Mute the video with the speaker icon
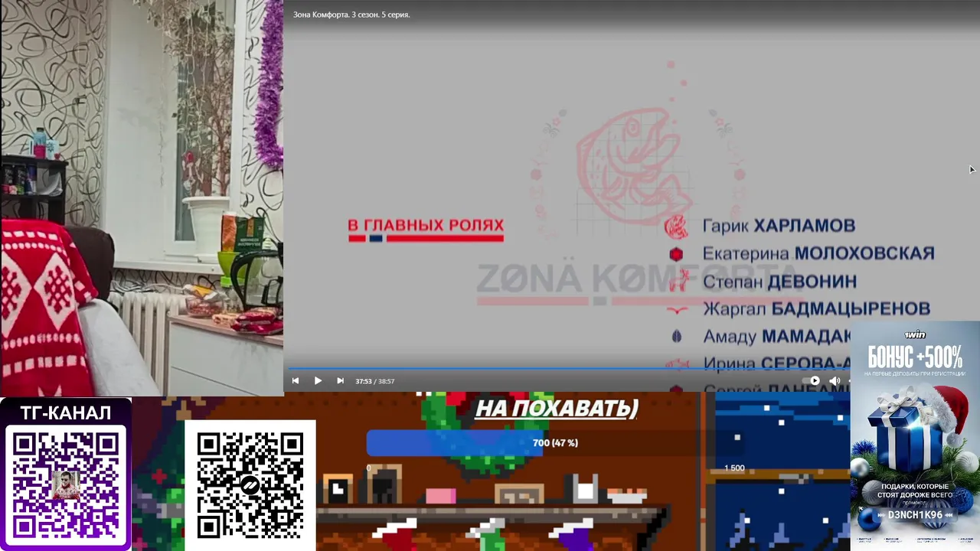This screenshot has height=551, width=980. tap(835, 380)
